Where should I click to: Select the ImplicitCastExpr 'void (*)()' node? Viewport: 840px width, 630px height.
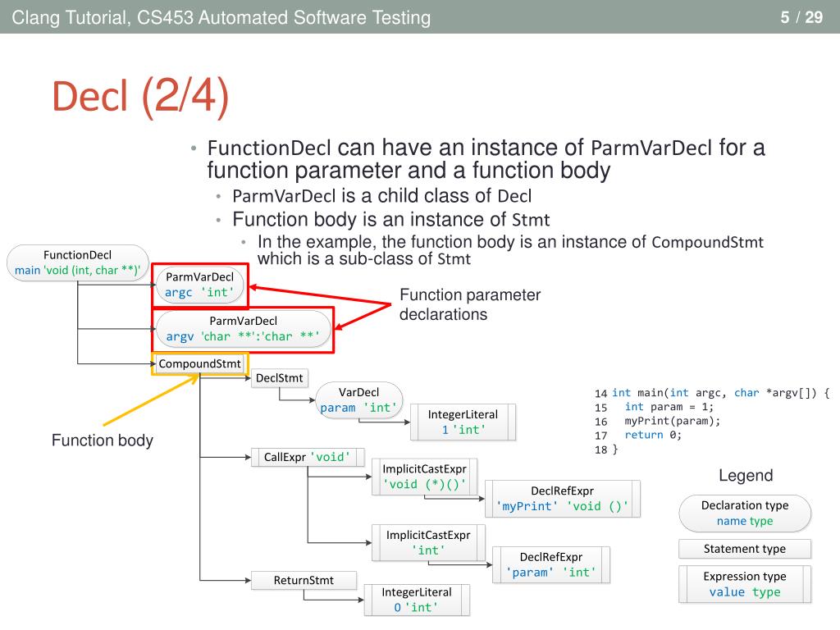[424, 477]
